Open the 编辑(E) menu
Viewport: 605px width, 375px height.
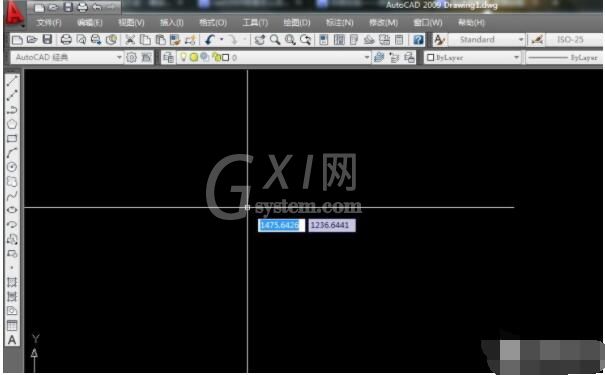90,23
